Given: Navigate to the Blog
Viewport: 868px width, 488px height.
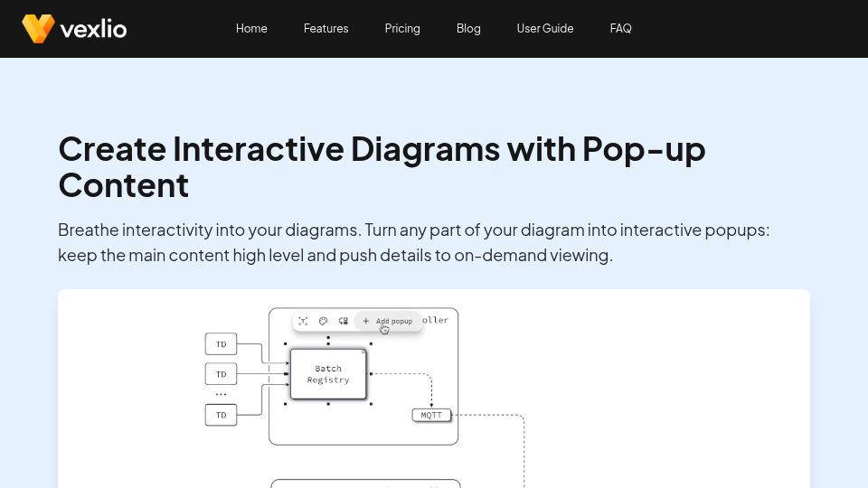Looking at the screenshot, I should click(x=468, y=29).
